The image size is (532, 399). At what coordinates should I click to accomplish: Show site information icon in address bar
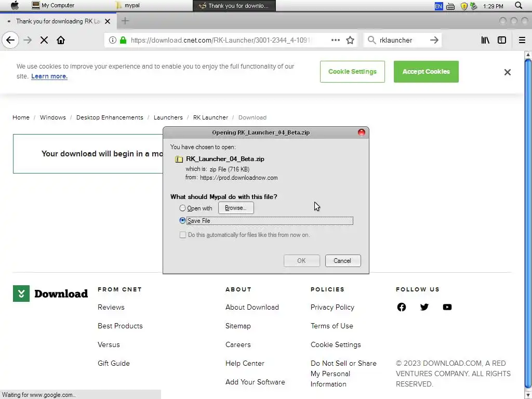click(x=112, y=40)
